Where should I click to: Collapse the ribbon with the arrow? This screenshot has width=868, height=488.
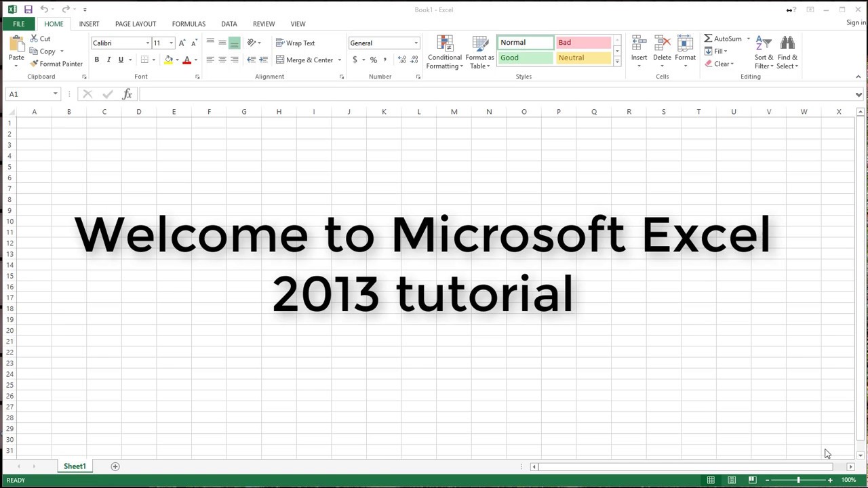[858, 77]
